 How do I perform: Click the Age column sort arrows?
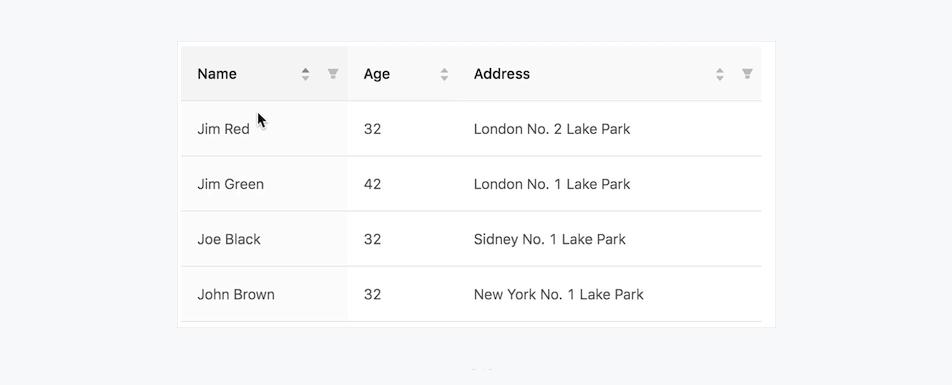pyautogui.click(x=444, y=74)
